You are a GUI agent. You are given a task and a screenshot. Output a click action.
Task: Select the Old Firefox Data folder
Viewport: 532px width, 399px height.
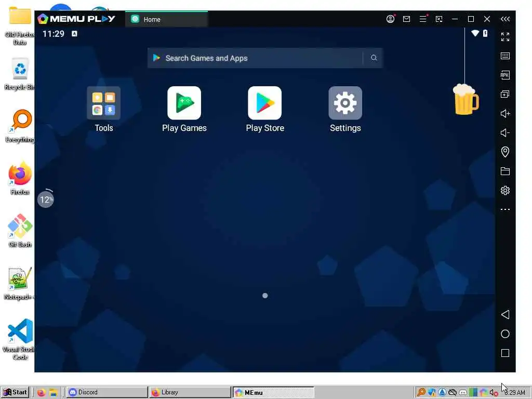[20, 26]
